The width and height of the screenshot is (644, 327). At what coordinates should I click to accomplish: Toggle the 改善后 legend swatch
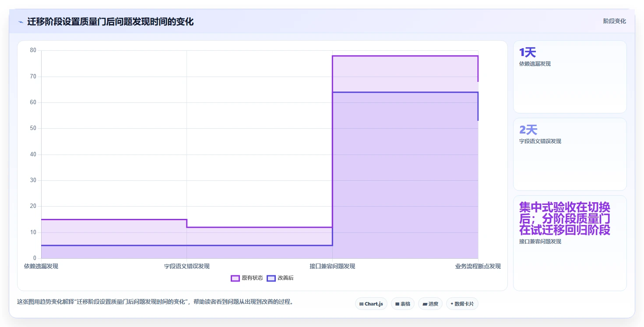coord(271,278)
